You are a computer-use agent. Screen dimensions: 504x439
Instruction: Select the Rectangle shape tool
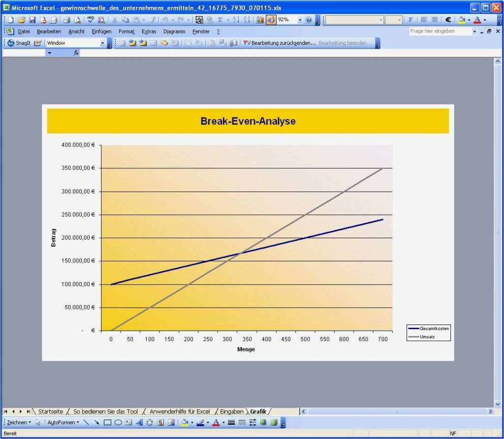coord(107,422)
